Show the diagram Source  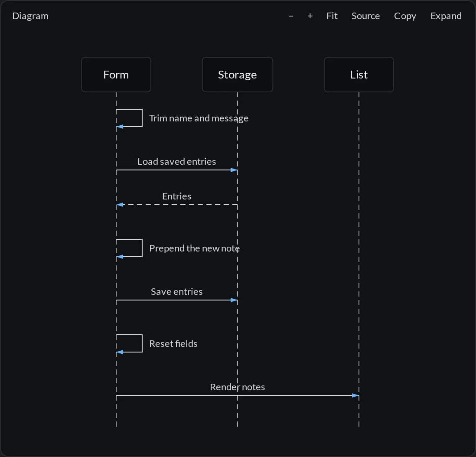(365, 16)
